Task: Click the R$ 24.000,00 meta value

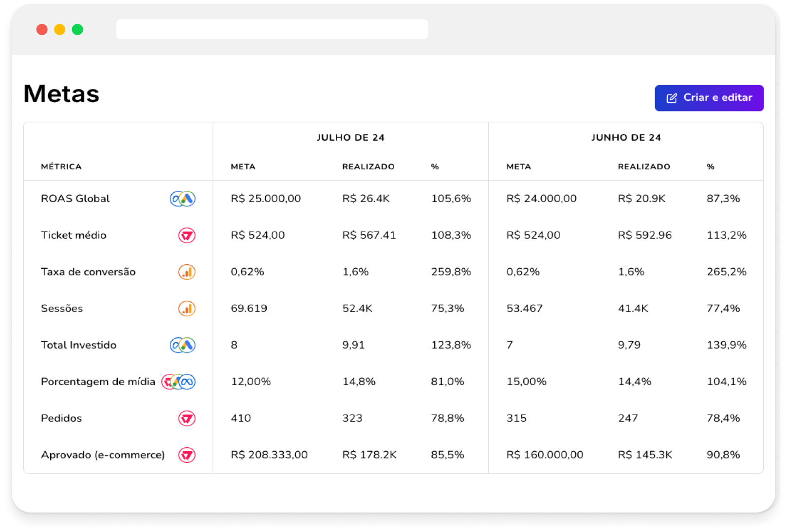Action: [541, 199]
